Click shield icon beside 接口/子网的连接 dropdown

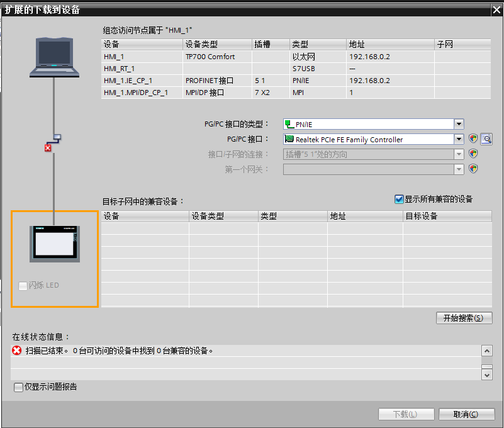point(474,154)
